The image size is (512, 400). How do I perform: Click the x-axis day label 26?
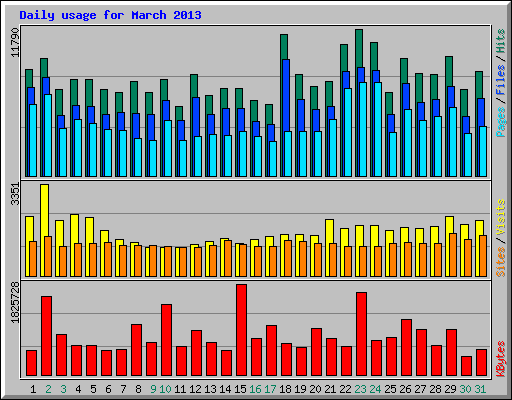pyautogui.click(x=405, y=389)
